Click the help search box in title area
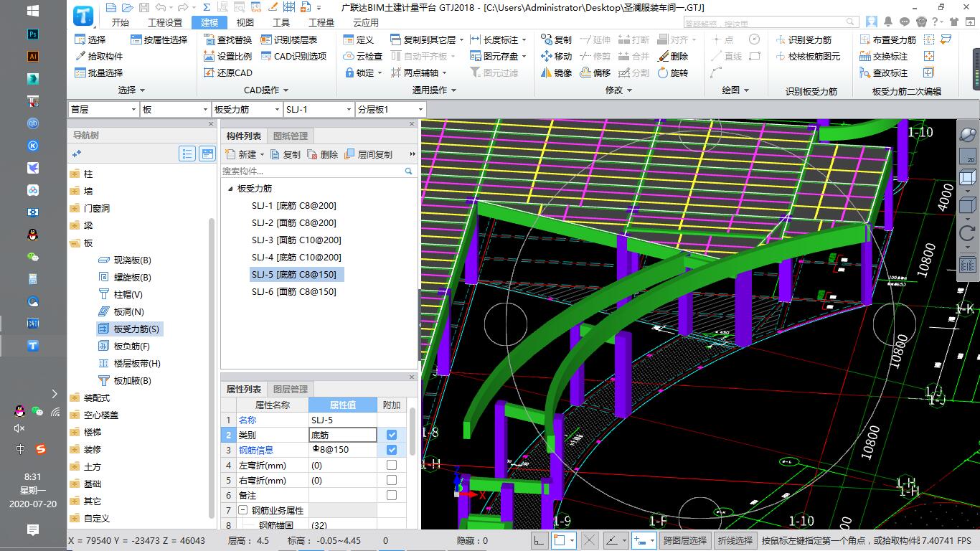Viewport: 980px width, 551px height. (x=771, y=22)
